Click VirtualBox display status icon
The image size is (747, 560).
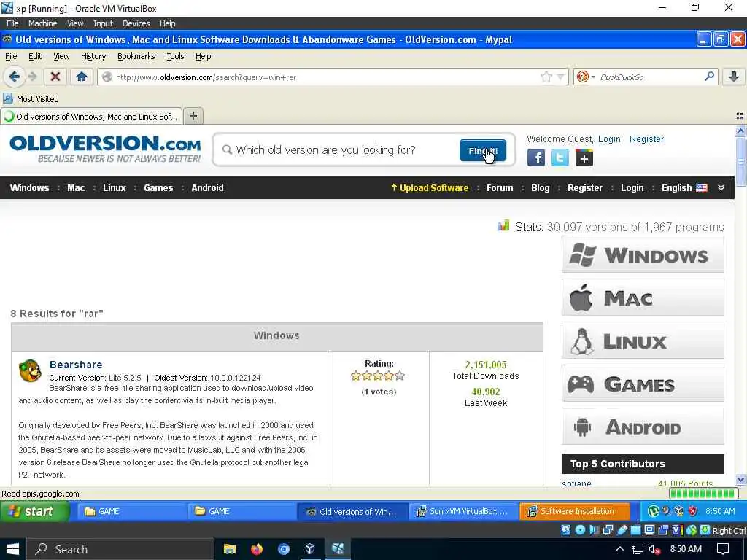tap(649, 530)
